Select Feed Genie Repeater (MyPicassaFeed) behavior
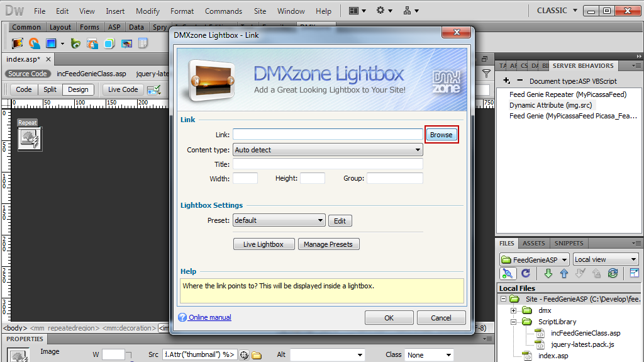 [568, 94]
